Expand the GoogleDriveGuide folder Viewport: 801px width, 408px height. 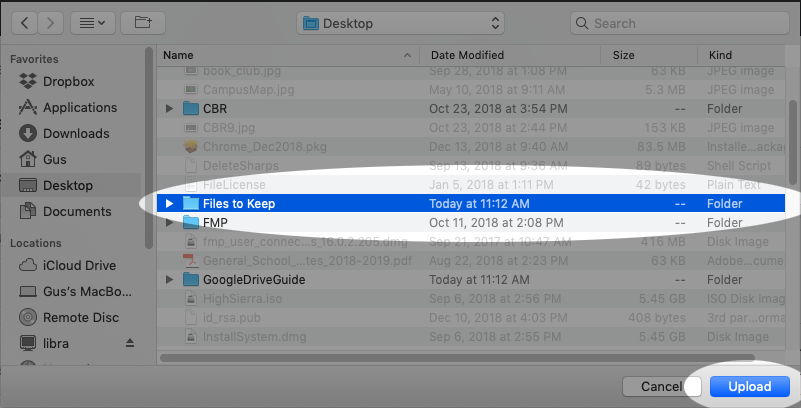[x=169, y=280]
